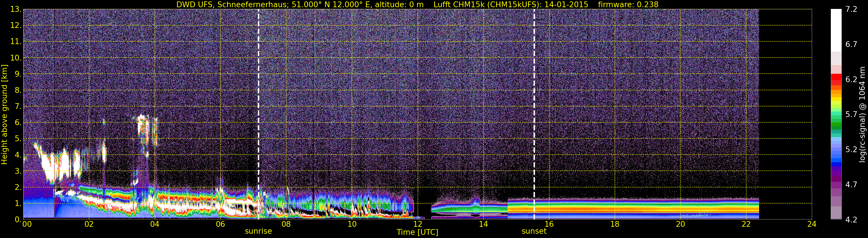Click the time axis tick '16'
Screen dimensions: 868x238
tap(549, 224)
